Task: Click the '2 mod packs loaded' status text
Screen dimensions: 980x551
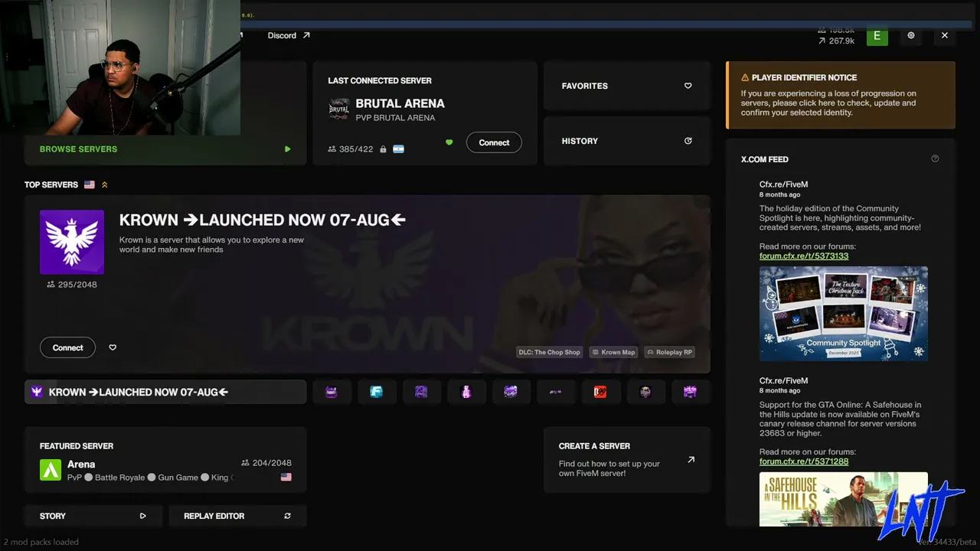Action: [x=41, y=542]
